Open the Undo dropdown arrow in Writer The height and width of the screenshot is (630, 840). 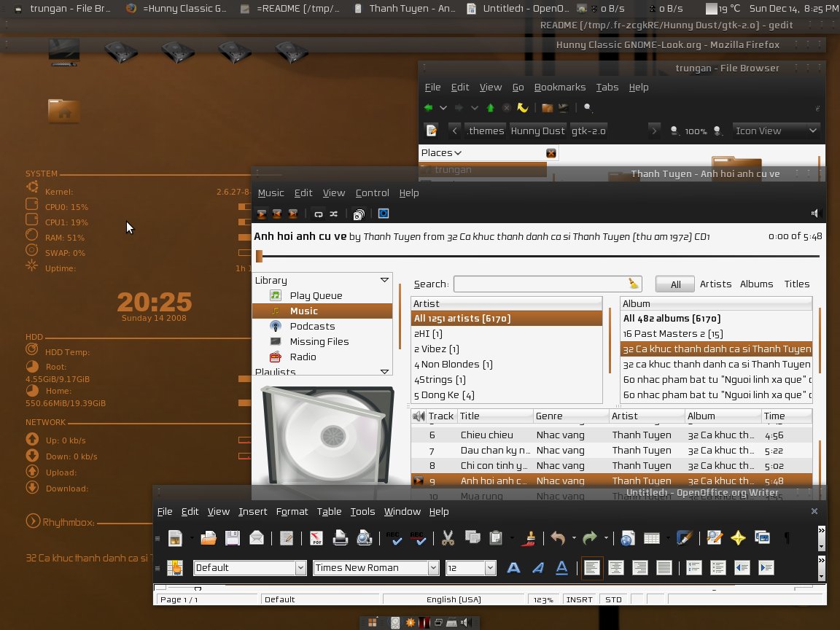pos(574,538)
